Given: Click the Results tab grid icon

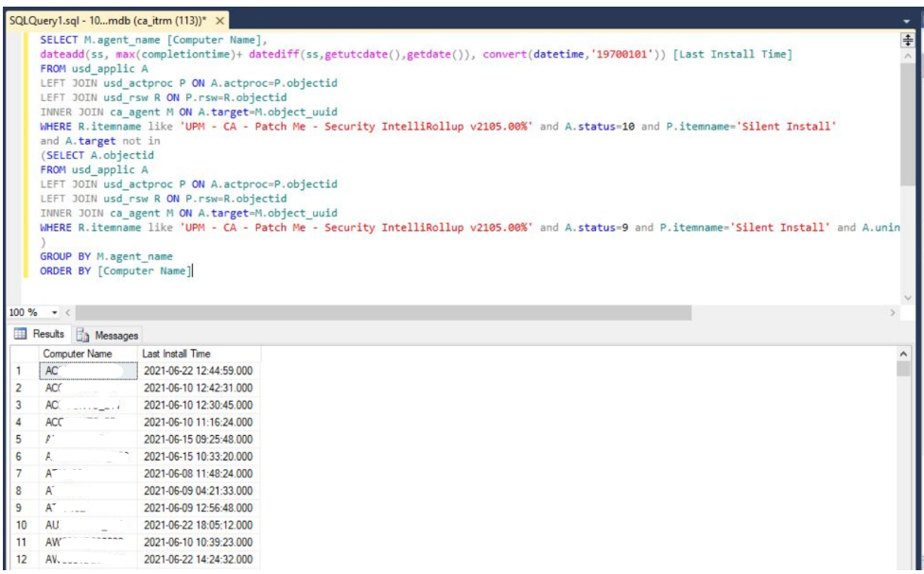Looking at the screenshot, I should point(22,334).
